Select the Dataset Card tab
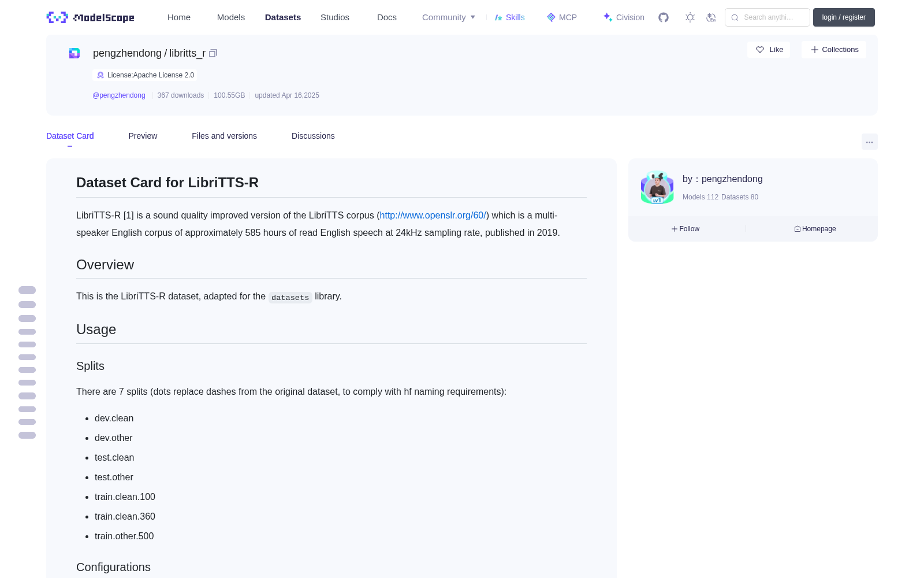The image size is (924, 578). (x=70, y=136)
